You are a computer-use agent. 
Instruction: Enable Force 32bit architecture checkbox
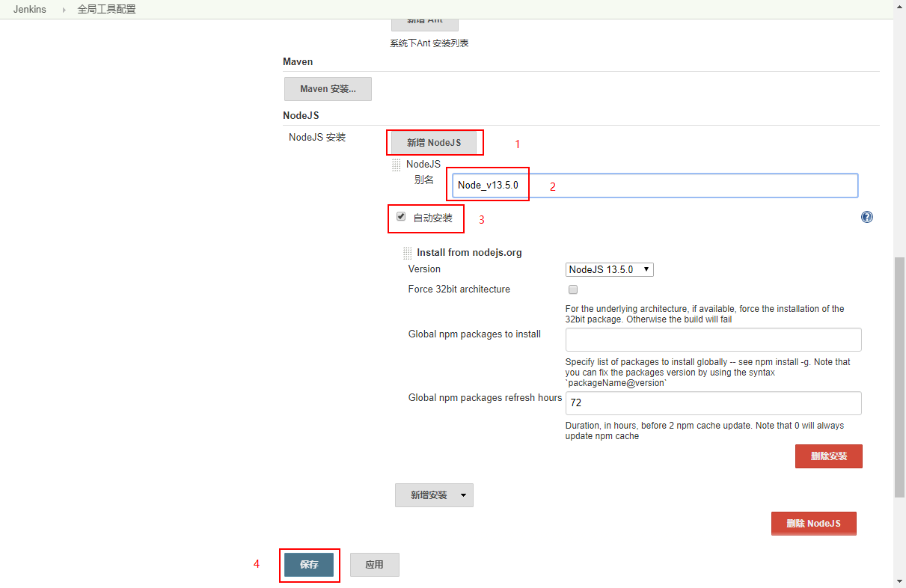tap(573, 290)
